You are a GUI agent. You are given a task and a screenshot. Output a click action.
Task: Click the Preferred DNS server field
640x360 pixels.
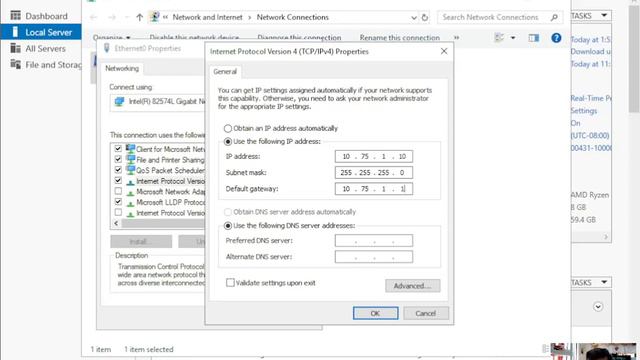[373, 240]
